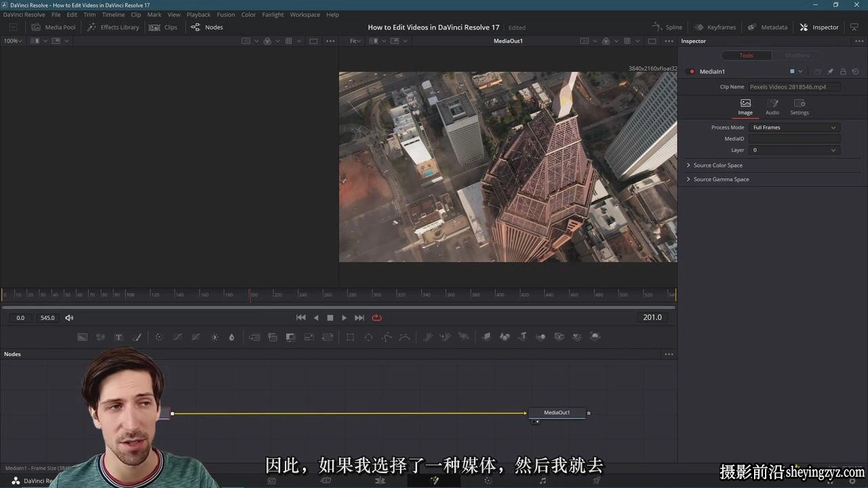Add a Paint node from toolbar
The width and height of the screenshot is (868, 488).
click(136, 337)
